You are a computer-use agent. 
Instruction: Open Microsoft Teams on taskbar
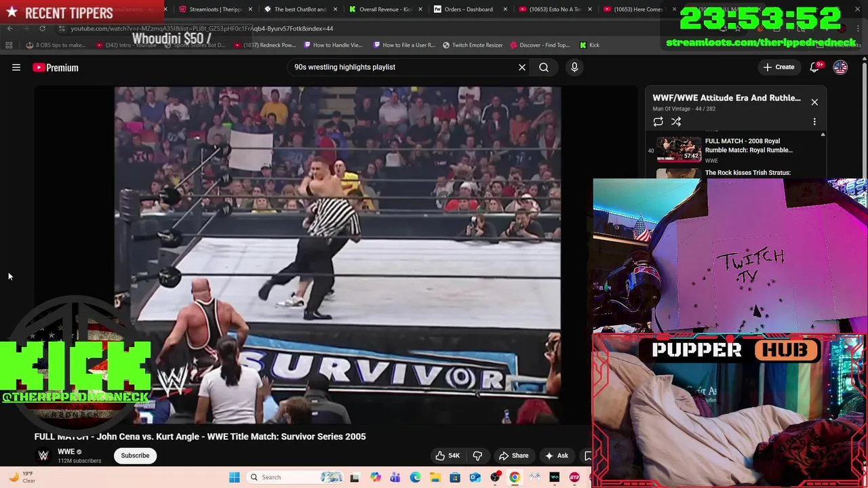pyautogui.click(x=395, y=477)
